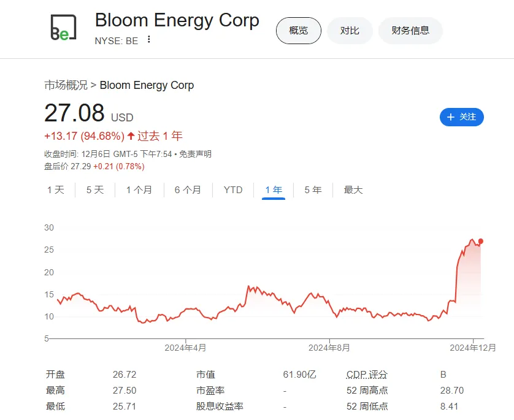Select the YTD range
This screenshot has width=514, height=420.
[233, 190]
